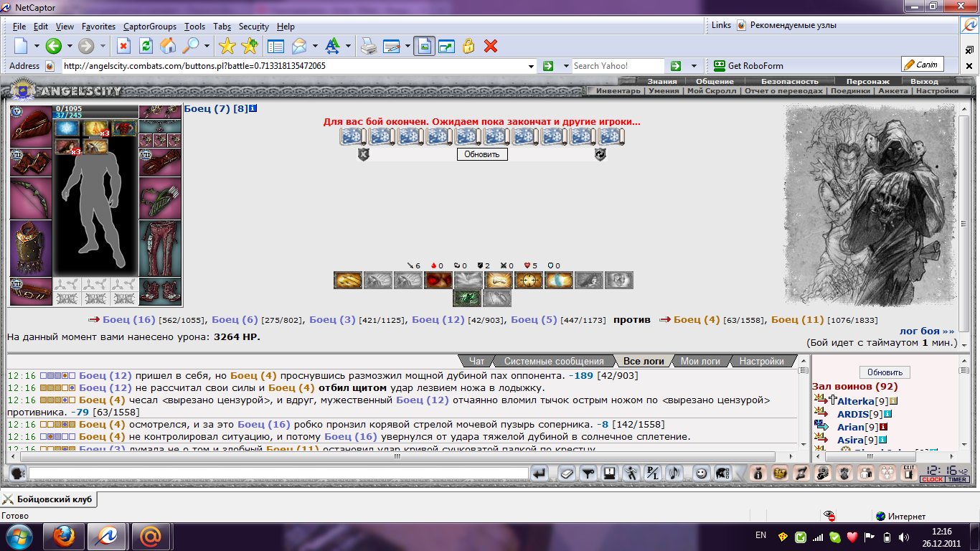This screenshot has height=551, width=980.
Task: Click the first snowflake scroll icon
Action: [x=352, y=136]
